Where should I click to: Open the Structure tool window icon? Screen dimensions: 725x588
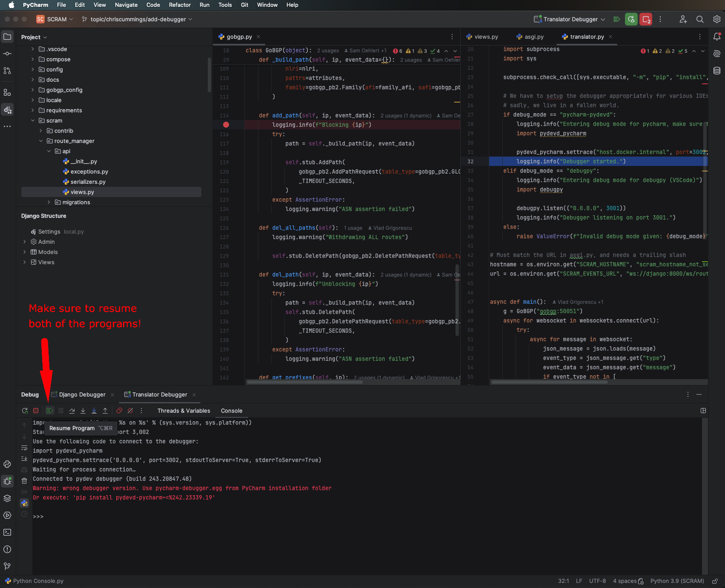7,92
